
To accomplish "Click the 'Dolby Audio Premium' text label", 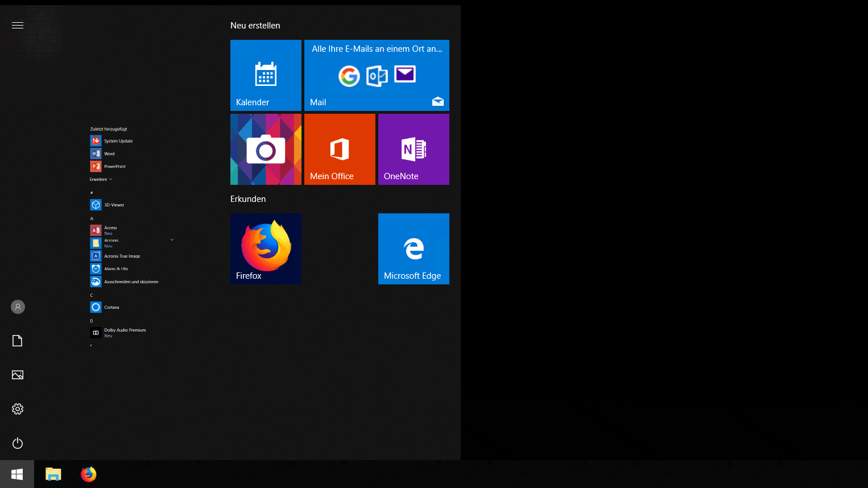I will (125, 330).
